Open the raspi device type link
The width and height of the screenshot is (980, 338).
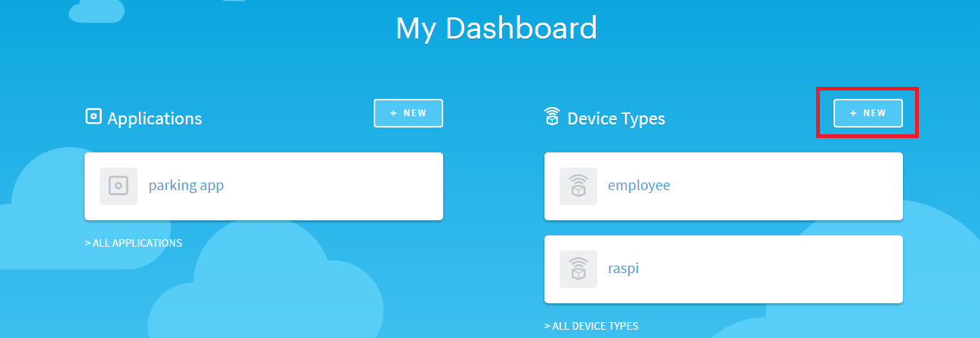[623, 269]
